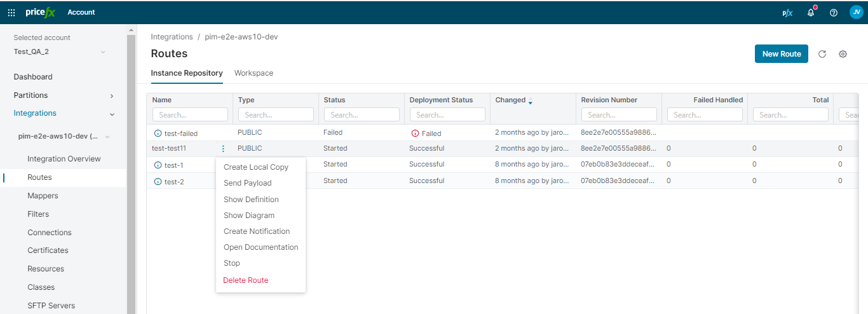Open the app grid launcher icon
This screenshot has height=314, width=868.
click(11, 12)
